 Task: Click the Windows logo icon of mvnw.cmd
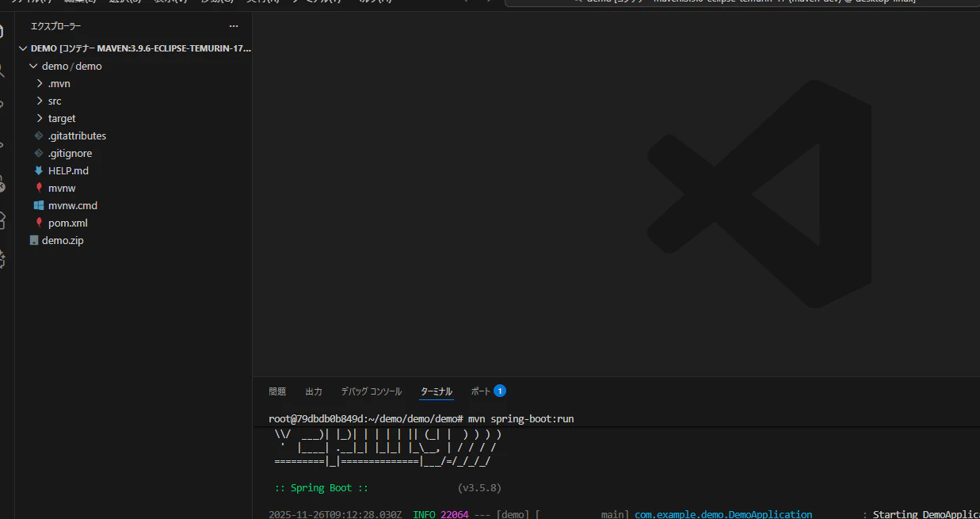tap(39, 205)
